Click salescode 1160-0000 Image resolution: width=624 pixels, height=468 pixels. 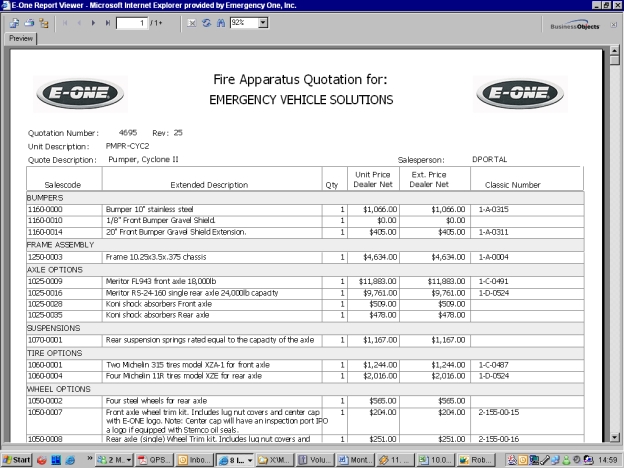45,209
